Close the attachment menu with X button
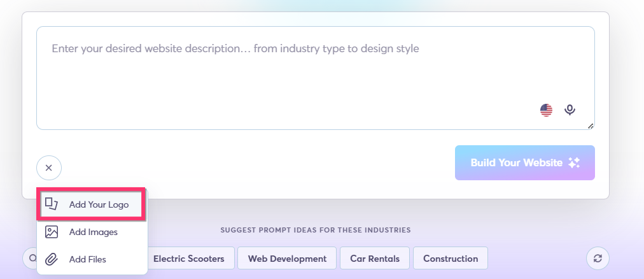The height and width of the screenshot is (279, 644). point(49,168)
